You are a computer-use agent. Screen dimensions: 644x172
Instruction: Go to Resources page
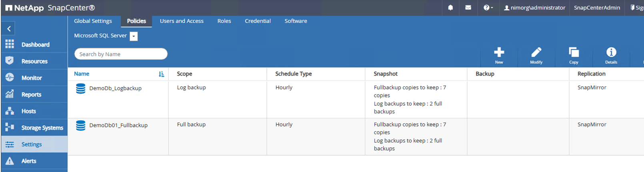point(34,61)
